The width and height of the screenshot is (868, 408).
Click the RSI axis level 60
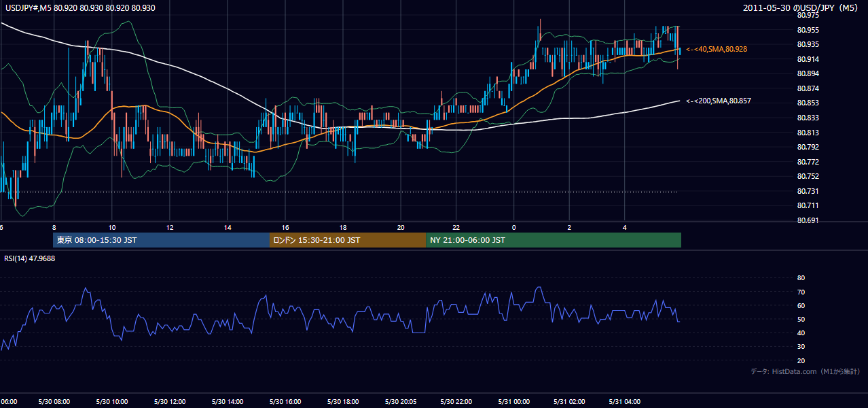pos(801,305)
